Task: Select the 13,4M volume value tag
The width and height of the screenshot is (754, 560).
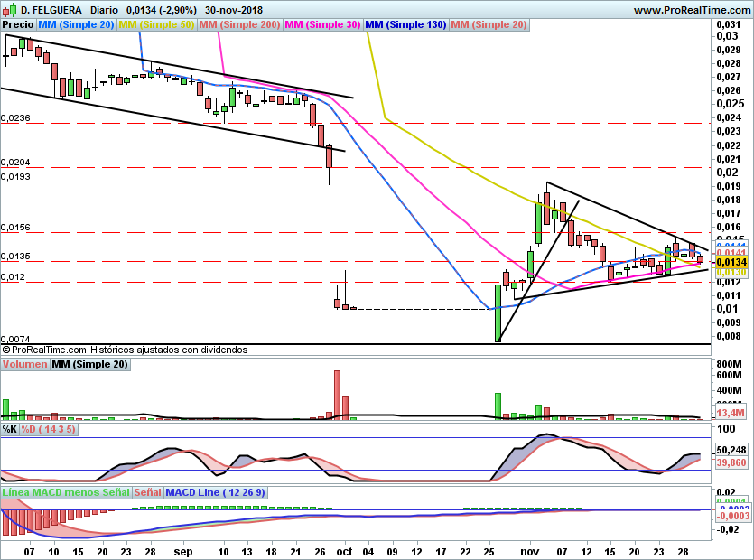Action: pos(731,413)
